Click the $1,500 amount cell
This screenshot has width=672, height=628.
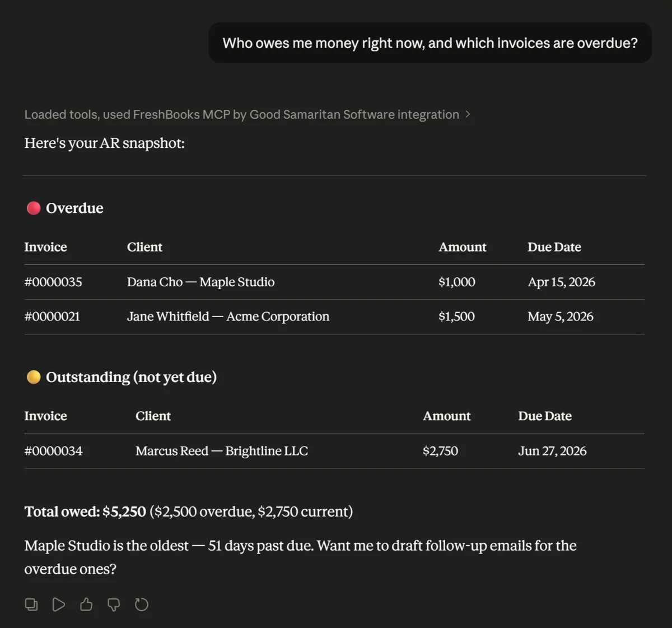pyautogui.click(x=456, y=317)
